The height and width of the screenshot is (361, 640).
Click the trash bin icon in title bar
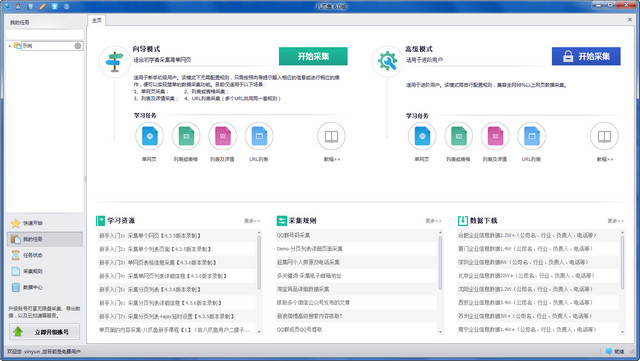30,6
